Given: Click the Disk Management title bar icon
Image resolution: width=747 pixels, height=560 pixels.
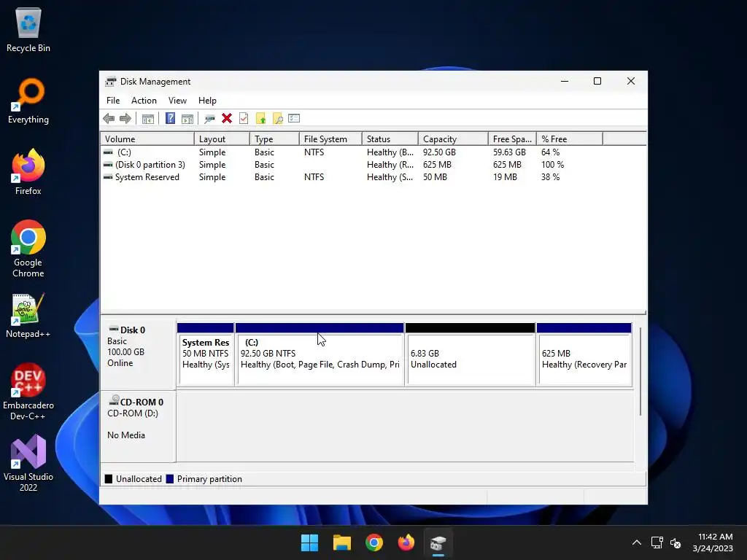Looking at the screenshot, I should pyautogui.click(x=111, y=82).
